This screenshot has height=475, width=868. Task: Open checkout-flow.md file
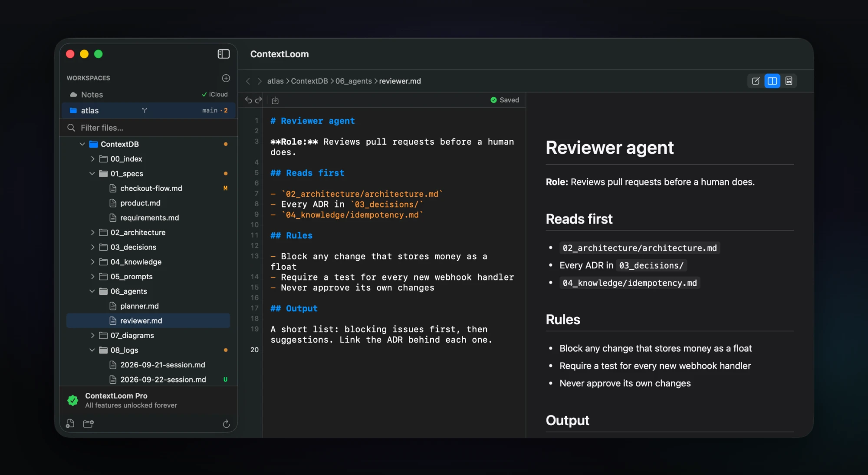148,188
